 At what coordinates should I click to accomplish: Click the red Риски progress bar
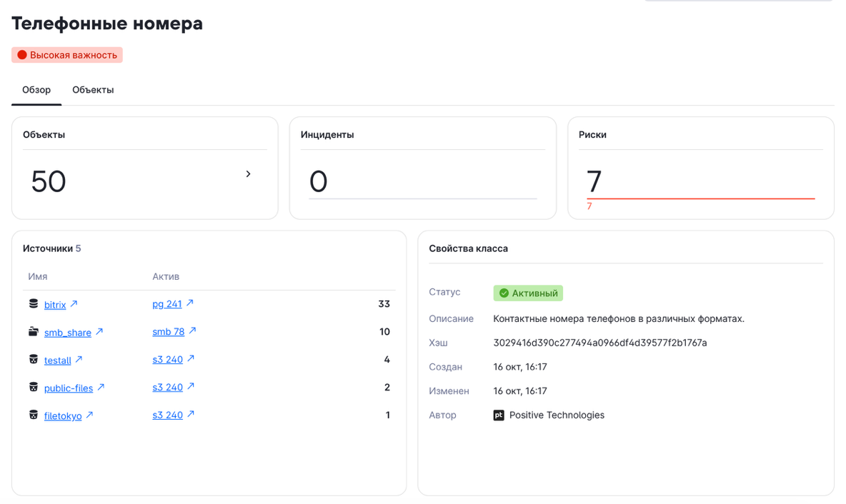click(700, 198)
